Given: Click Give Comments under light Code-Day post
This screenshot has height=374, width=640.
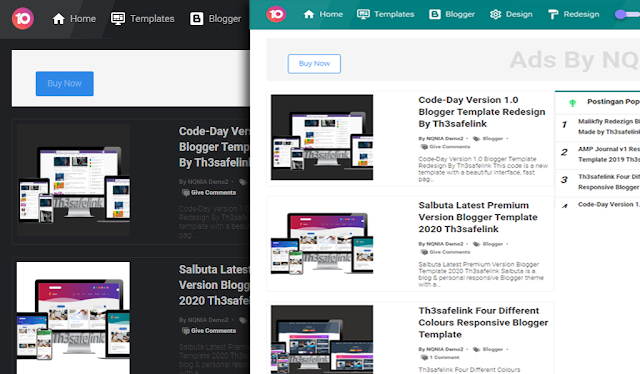Looking at the screenshot, I should (449, 147).
